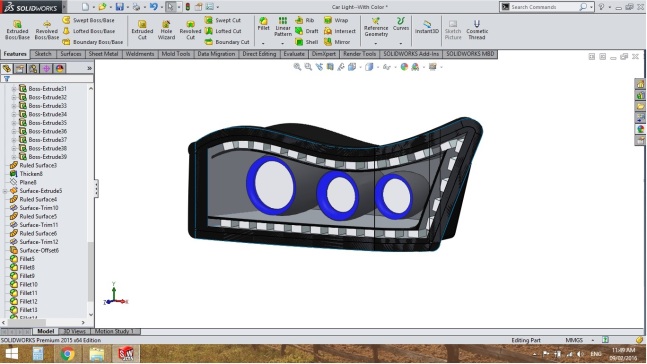Click the Save toolbar icon

120,7
